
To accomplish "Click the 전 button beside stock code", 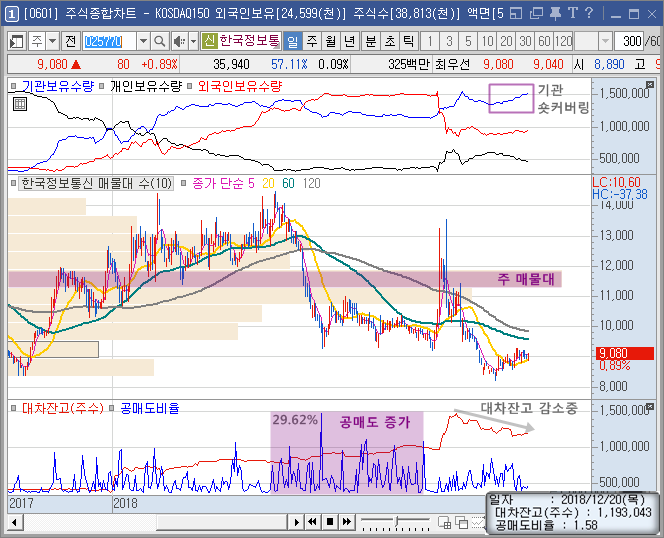I will pos(70,42).
